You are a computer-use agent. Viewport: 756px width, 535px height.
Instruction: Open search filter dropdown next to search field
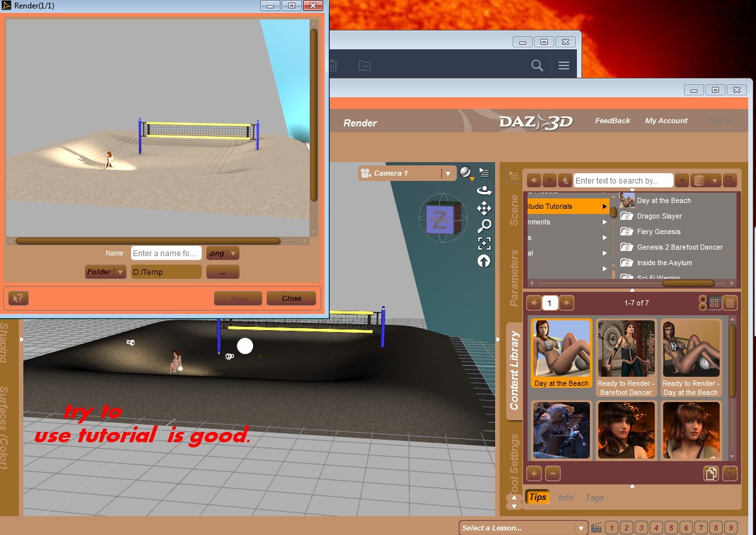click(x=681, y=181)
